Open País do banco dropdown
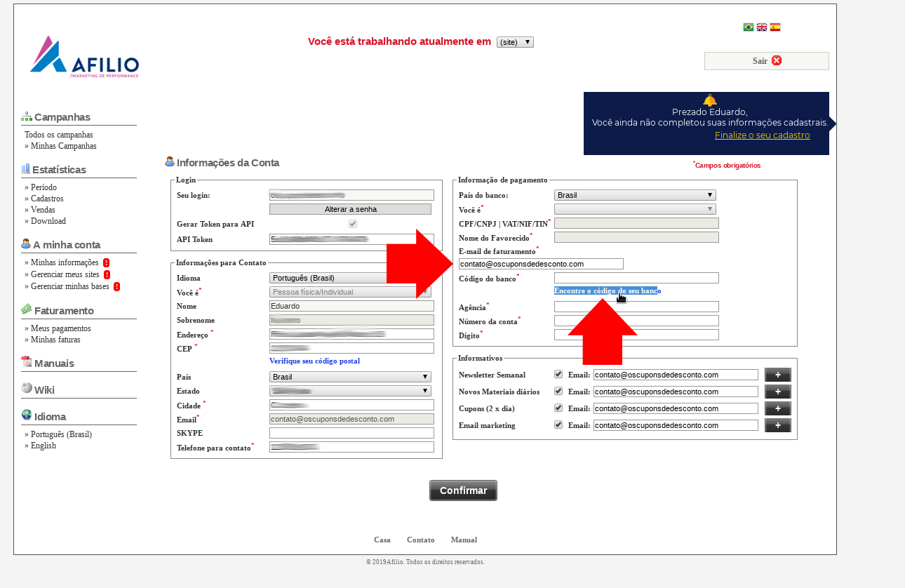 point(635,195)
